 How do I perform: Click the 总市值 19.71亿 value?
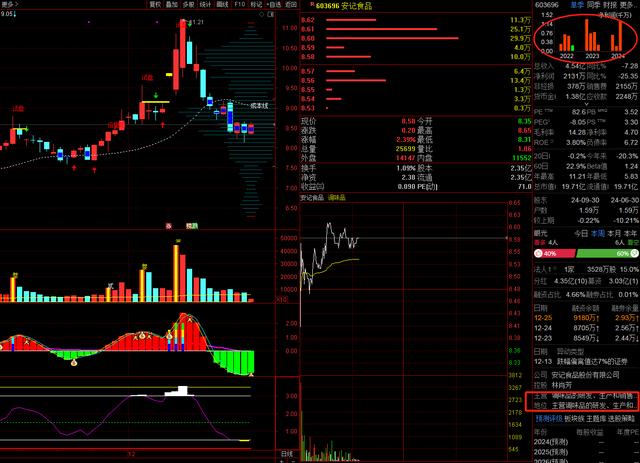pyautogui.click(x=573, y=187)
